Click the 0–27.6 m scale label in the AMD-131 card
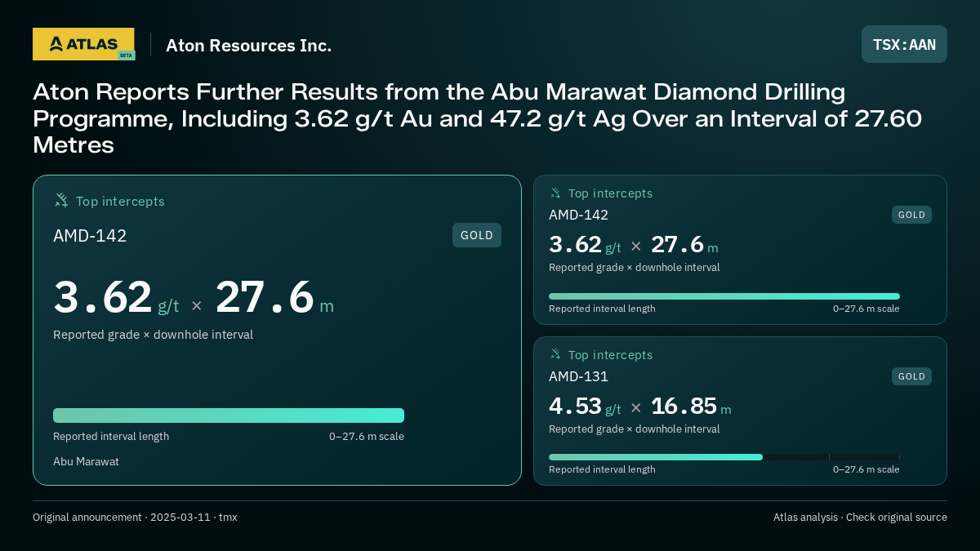This screenshot has height=551, width=980. pyautogui.click(x=866, y=469)
